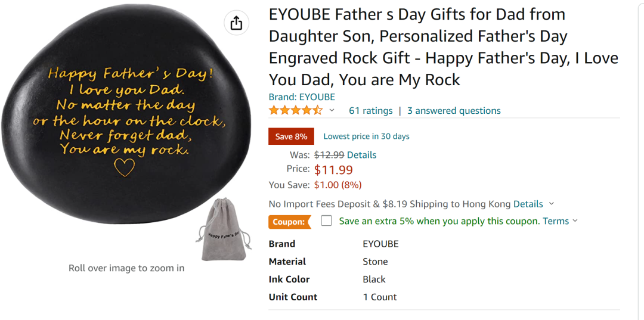Click the Save 8% red badge

(291, 136)
